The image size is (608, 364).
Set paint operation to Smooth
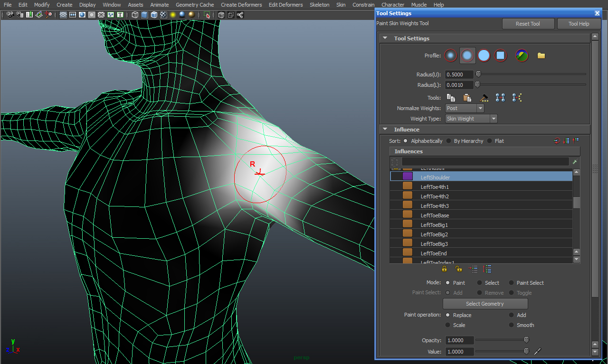coord(512,325)
